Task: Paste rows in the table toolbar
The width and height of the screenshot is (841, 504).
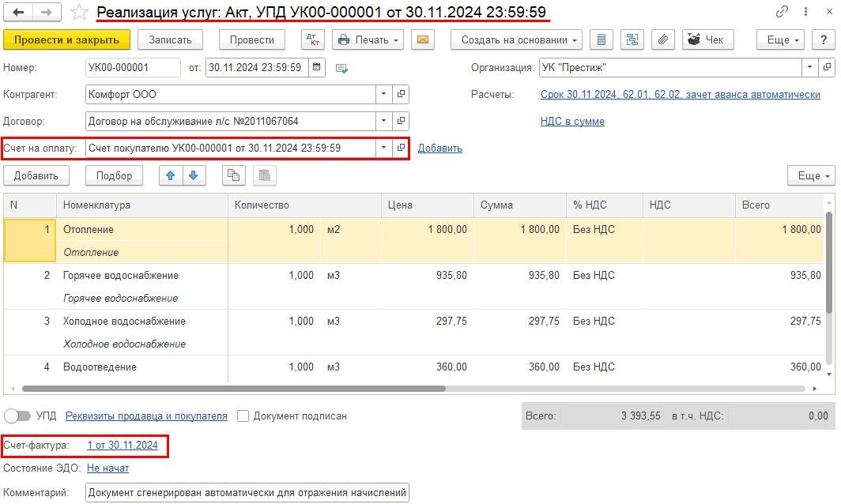Action: (265, 175)
